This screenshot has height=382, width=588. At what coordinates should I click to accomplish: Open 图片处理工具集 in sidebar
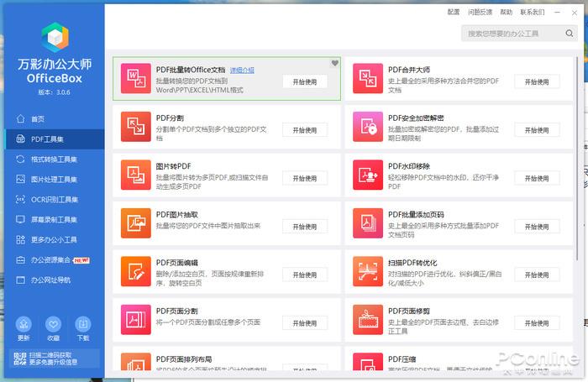55,179
